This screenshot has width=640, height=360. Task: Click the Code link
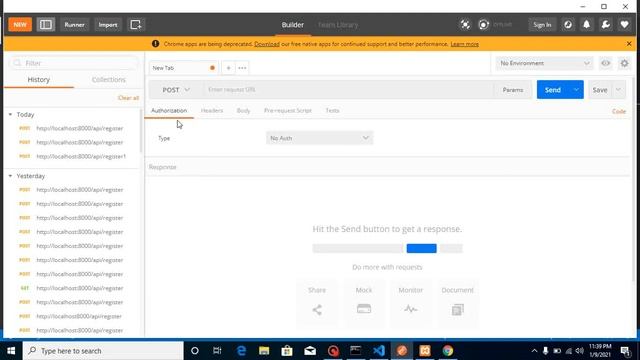(619, 111)
